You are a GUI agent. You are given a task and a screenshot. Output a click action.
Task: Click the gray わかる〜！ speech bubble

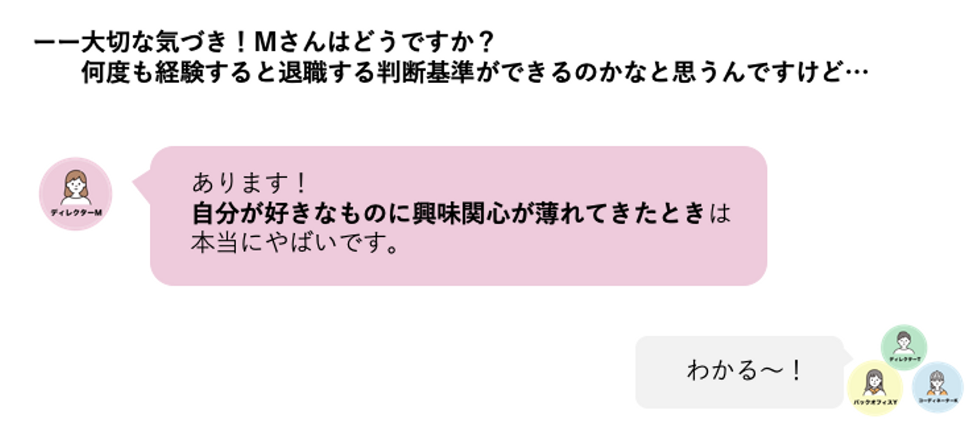pyautogui.click(x=739, y=372)
